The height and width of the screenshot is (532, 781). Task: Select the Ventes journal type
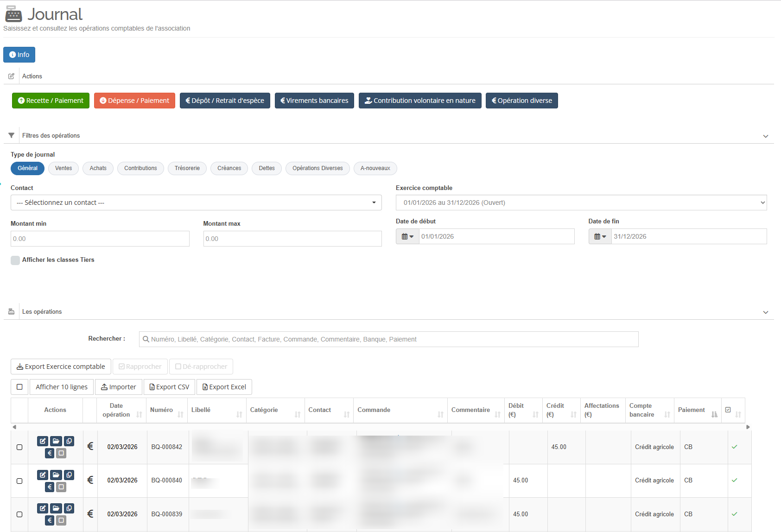[63, 168]
